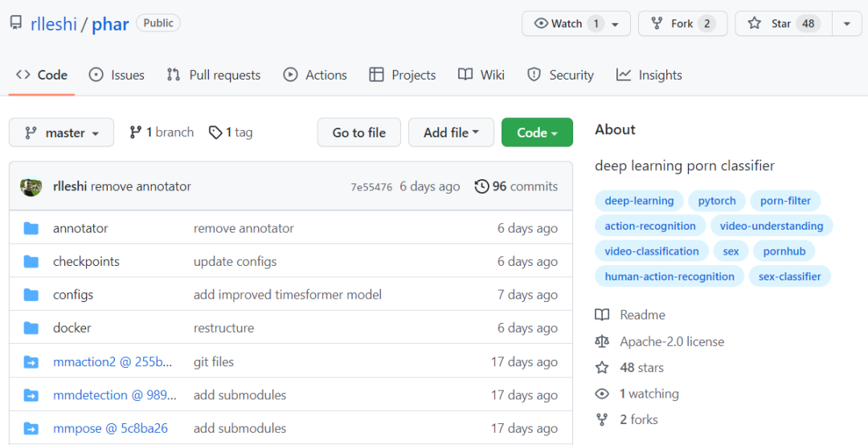Click the Go to file button
Screen dimensions: 868x445
tap(358, 133)
